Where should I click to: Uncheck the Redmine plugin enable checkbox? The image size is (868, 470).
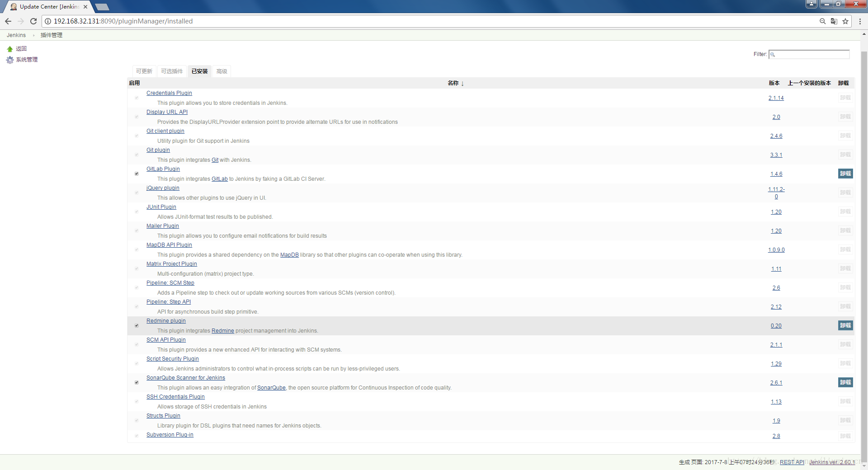(137, 325)
